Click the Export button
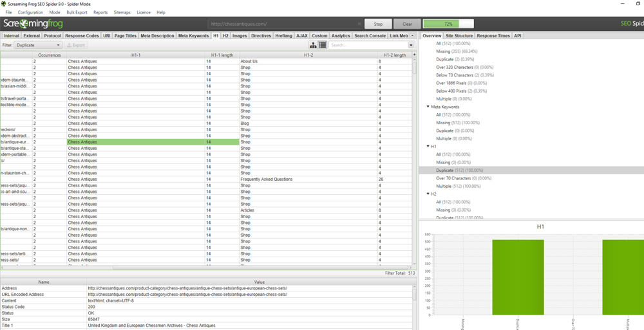644x330 pixels. (76, 45)
